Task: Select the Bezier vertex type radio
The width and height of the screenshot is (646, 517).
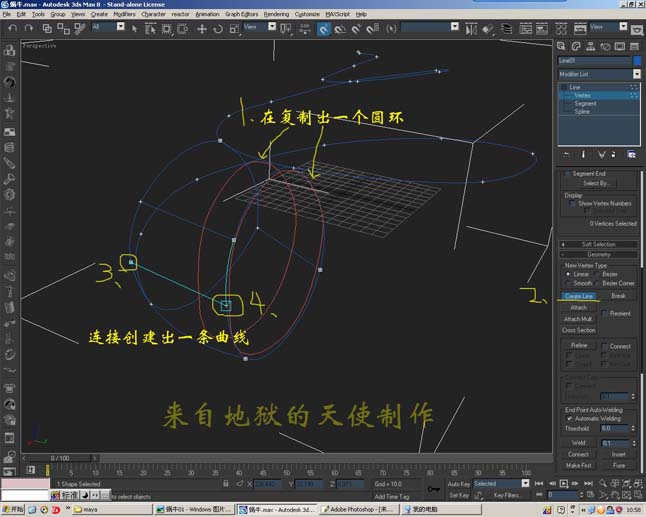Action: [597, 274]
